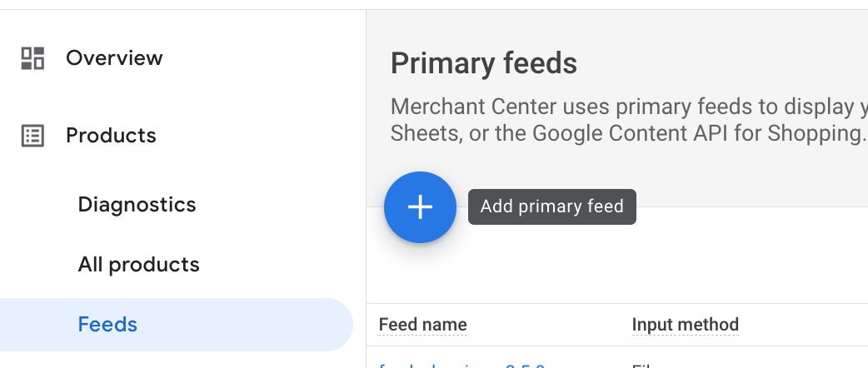Screen dimensions: 868x368
Task: Click the blue plus button
Action: pyautogui.click(x=420, y=207)
